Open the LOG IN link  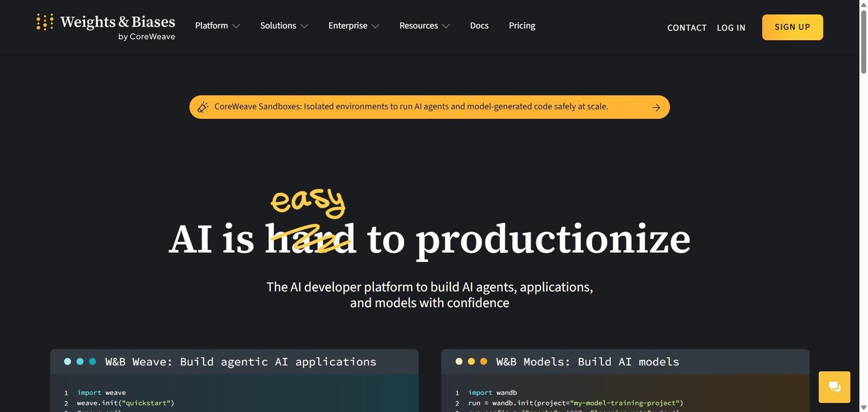coord(731,28)
